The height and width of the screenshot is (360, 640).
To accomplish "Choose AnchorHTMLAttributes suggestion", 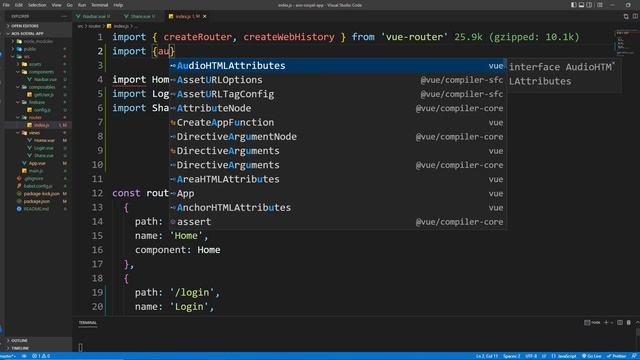I will (x=338, y=208).
